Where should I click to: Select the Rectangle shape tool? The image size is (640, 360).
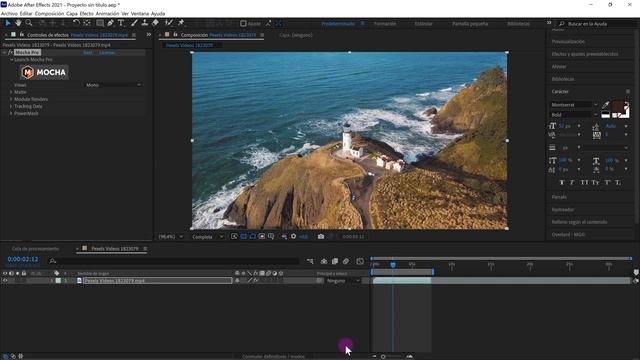(x=100, y=23)
